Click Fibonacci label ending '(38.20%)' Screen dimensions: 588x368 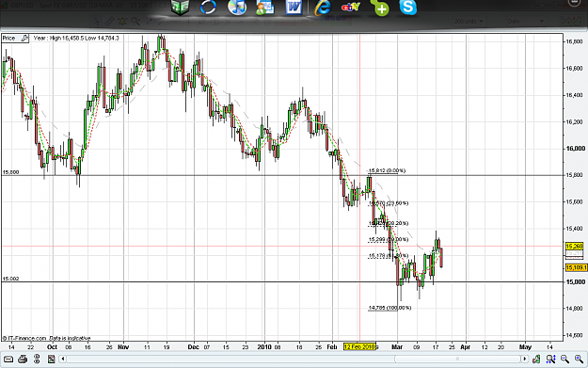tap(389, 223)
